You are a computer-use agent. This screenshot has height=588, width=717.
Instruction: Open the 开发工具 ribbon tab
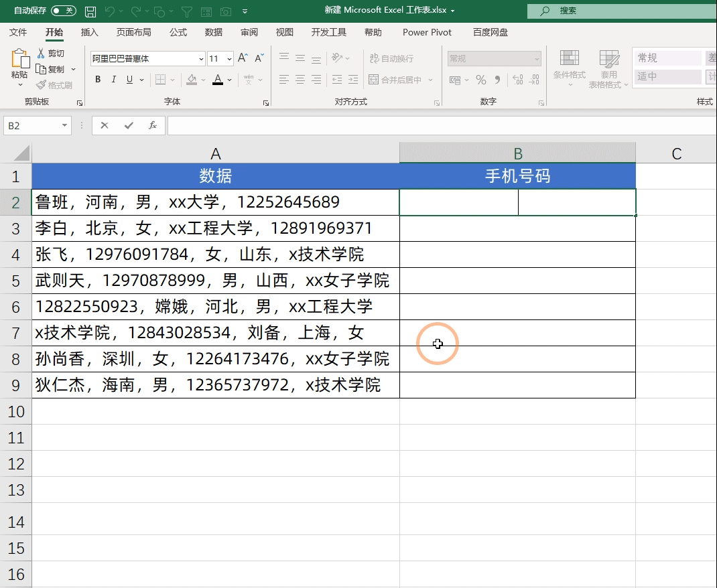click(x=329, y=32)
